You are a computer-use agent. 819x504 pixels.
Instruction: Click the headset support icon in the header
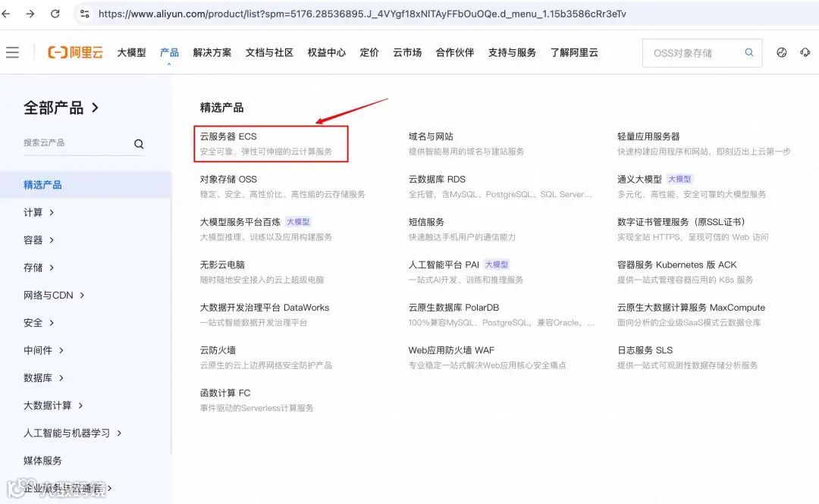[805, 52]
